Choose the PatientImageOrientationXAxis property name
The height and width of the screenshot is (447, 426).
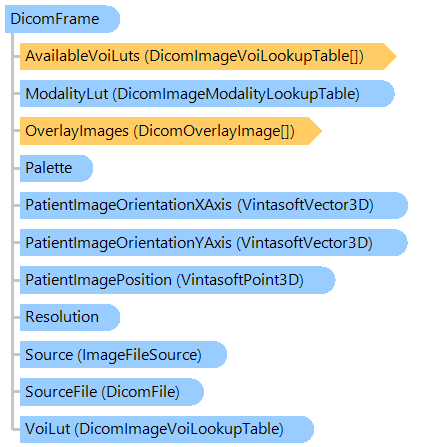tap(128, 205)
